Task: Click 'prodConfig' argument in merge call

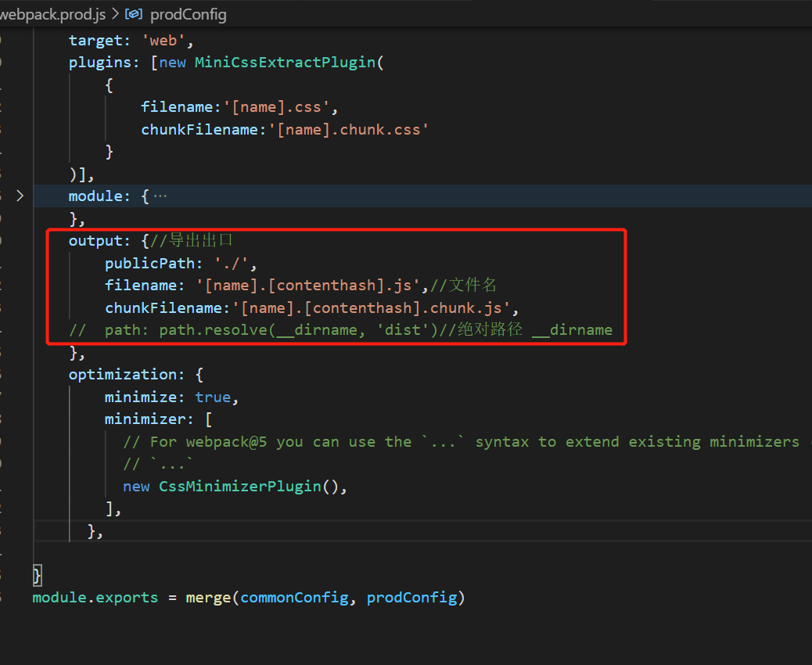Action: click(x=412, y=598)
